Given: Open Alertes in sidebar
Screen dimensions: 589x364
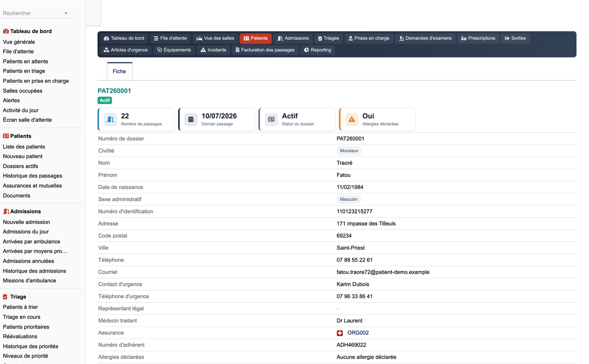Looking at the screenshot, I should pos(11,101).
